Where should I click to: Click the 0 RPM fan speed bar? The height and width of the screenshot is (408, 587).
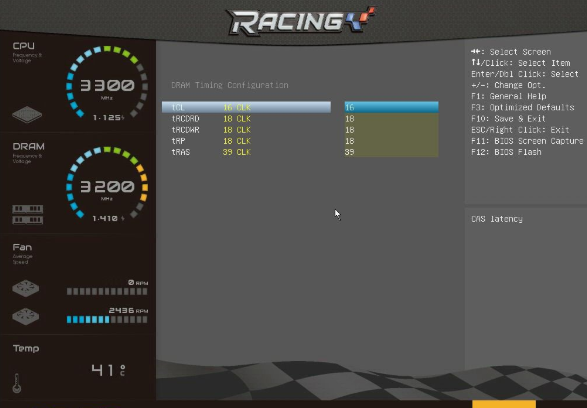107,292
